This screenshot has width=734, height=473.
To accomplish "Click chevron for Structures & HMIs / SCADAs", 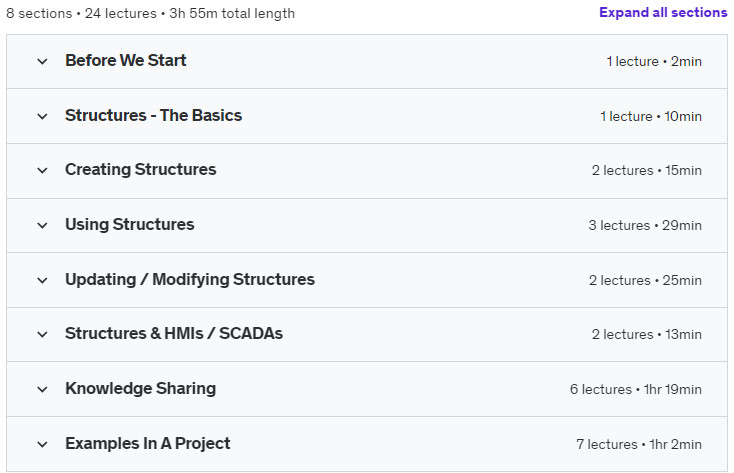I will (42, 334).
